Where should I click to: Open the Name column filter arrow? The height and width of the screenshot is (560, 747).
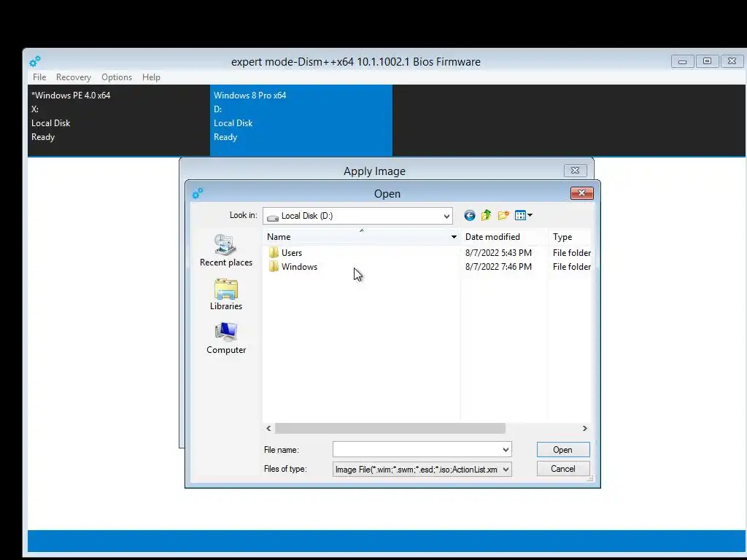click(454, 237)
